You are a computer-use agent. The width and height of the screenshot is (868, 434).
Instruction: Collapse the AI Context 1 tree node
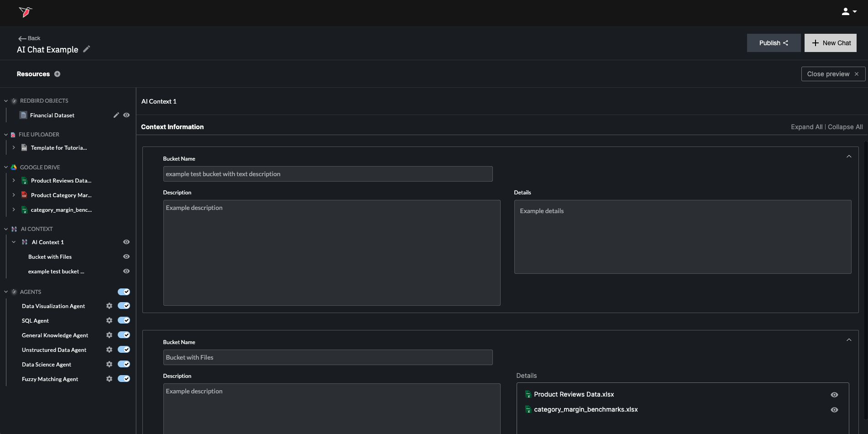pyautogui.click(x=14, y=242)
